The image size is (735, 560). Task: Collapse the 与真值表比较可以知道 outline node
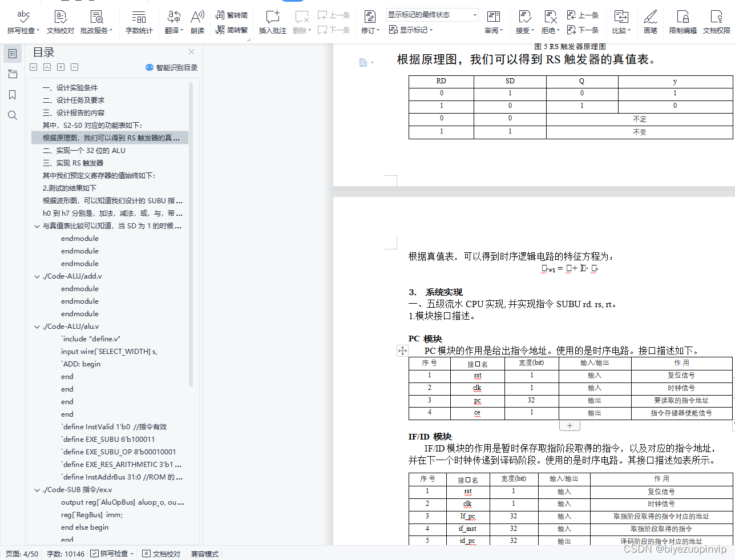coord(37,226)
